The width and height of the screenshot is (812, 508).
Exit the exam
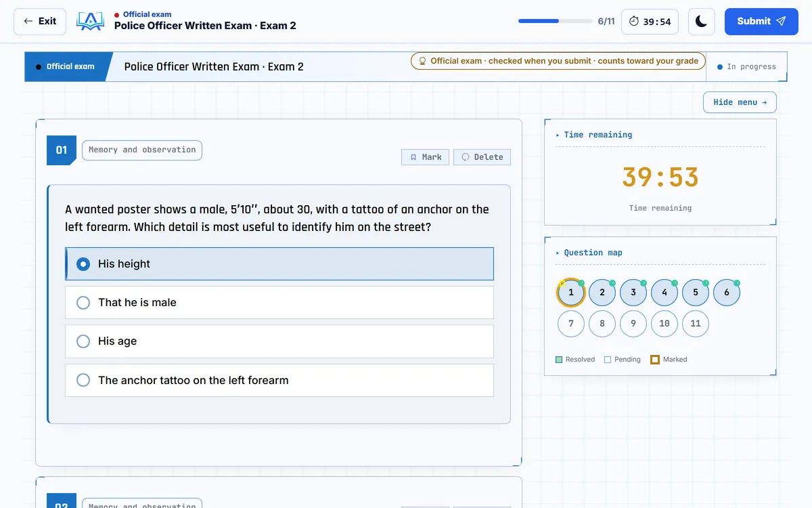(40, 22)
